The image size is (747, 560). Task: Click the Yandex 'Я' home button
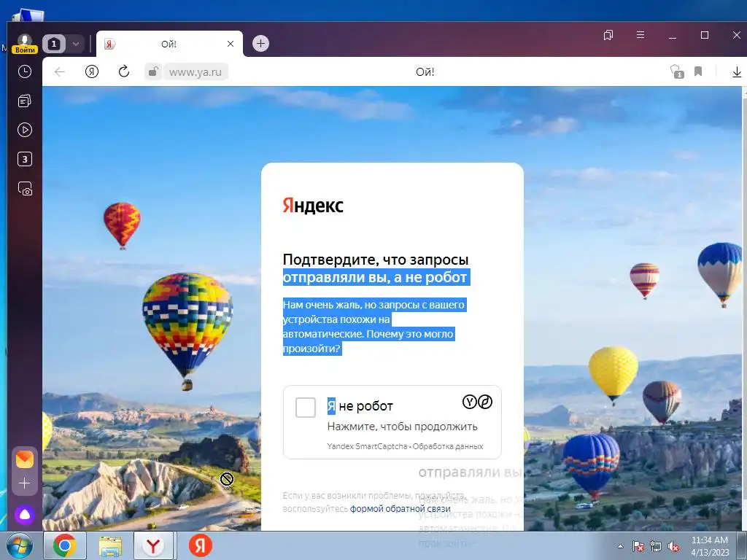(x=92, y=72)
